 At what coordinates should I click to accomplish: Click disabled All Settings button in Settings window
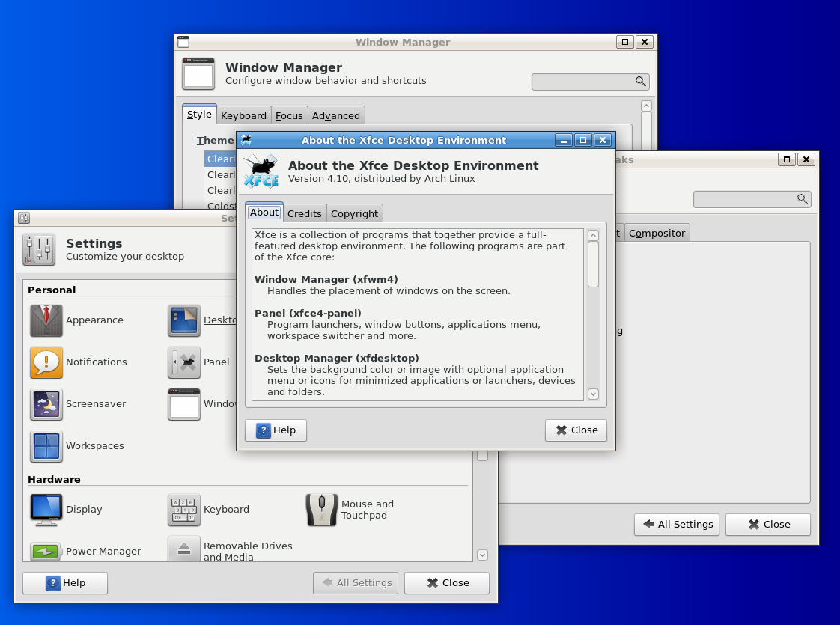(x=356, y=582)
